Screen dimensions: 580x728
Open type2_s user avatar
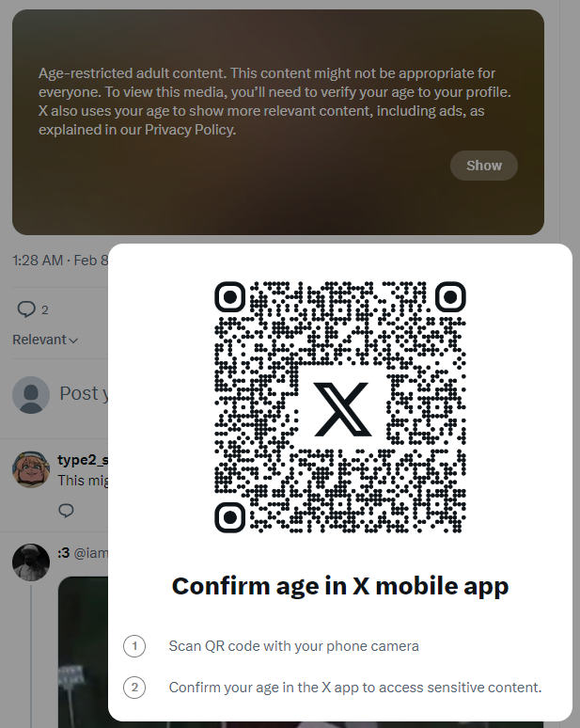pos(31,469)
